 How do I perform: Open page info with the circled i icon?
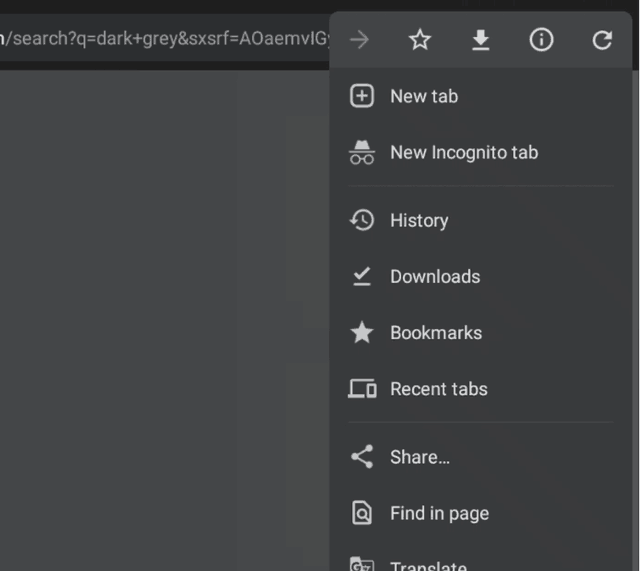[541, 40]
